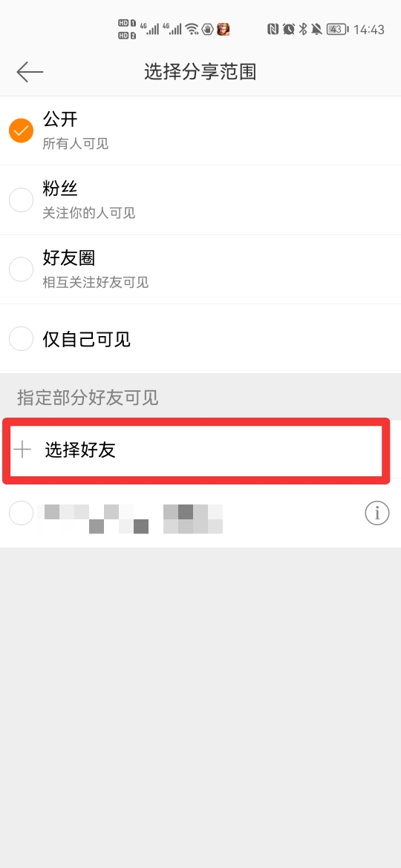The width and height of the screenshot is (401, 868).
Task: Tap the alarm clock status icon
Action: (x=289, y=30)
